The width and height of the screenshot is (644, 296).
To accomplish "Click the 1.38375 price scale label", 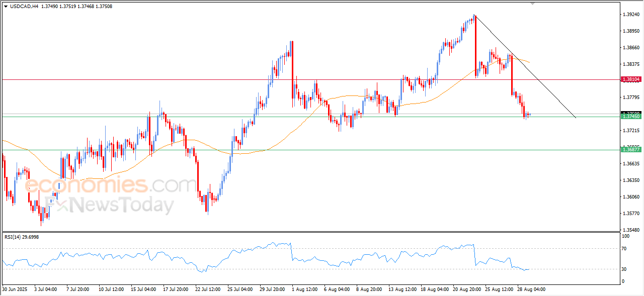I will 631,64.
